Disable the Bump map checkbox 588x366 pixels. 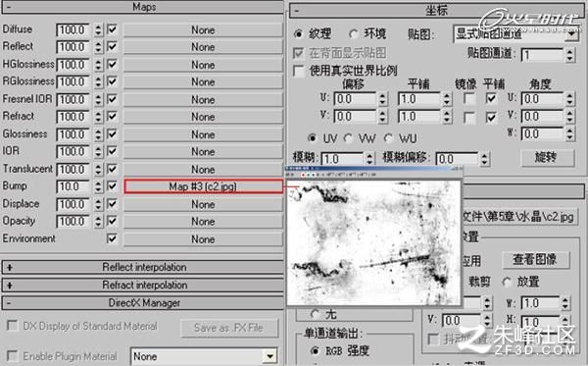(112, 185)
